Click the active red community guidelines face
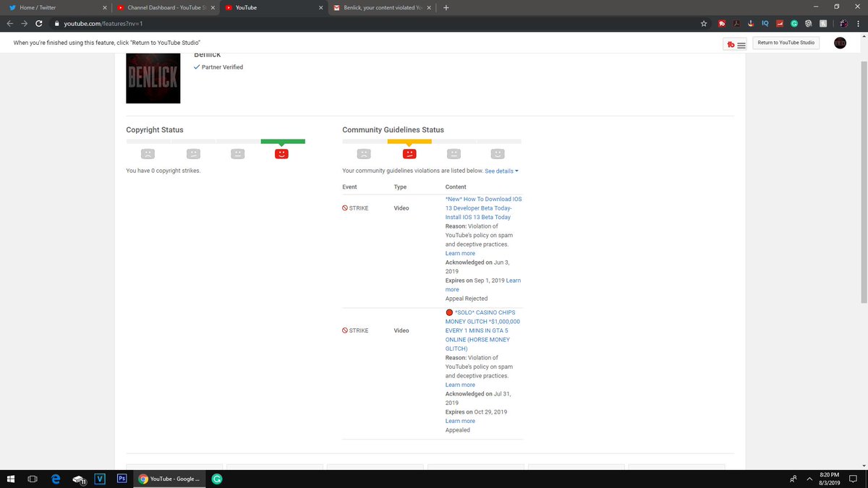The height and width of the screenshot is (488, 868). [409, 153]
